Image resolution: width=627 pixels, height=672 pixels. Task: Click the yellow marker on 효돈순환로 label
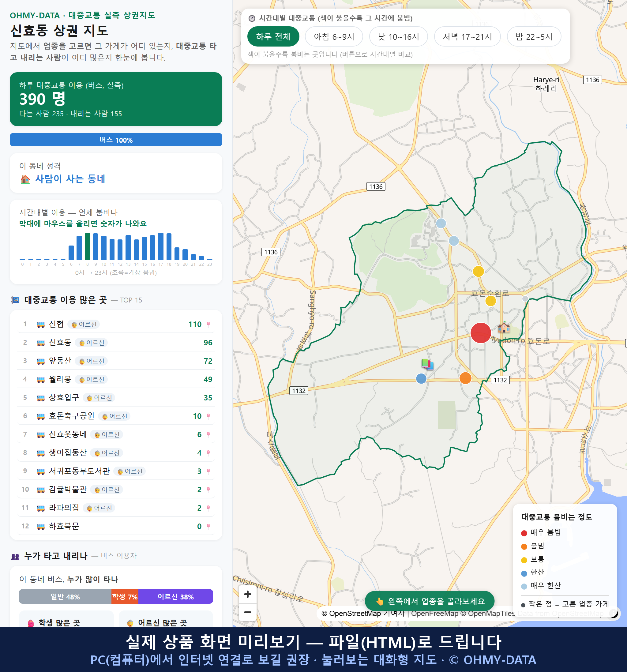[x=490, y=301]
